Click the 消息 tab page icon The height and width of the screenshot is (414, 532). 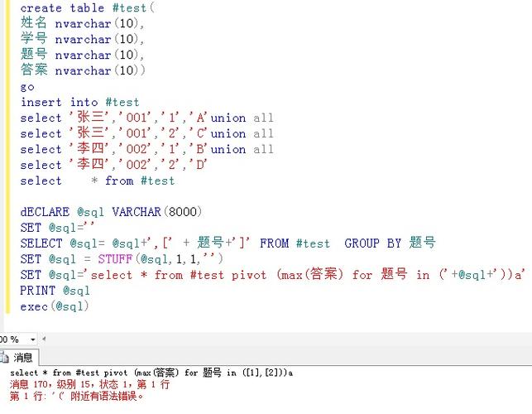click(4, 358)
